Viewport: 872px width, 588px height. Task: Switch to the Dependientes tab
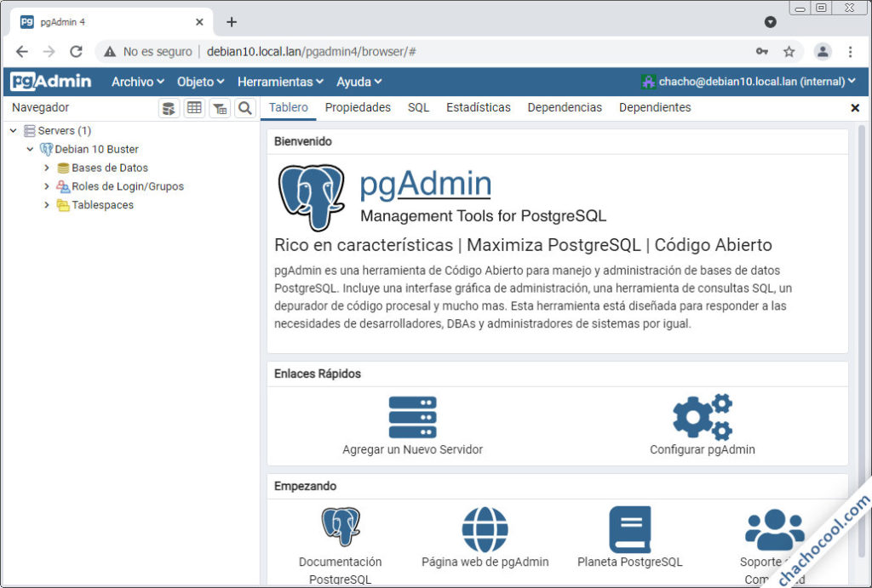coord(655,107)
